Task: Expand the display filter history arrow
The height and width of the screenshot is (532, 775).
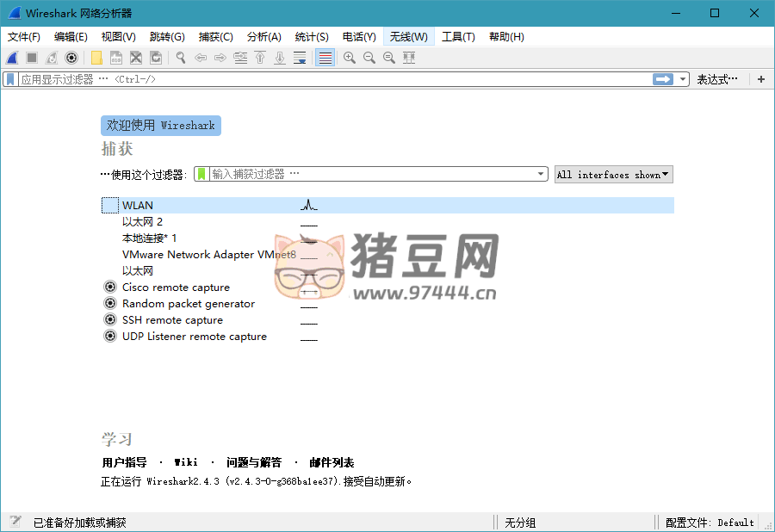Action: coord(683,79)
